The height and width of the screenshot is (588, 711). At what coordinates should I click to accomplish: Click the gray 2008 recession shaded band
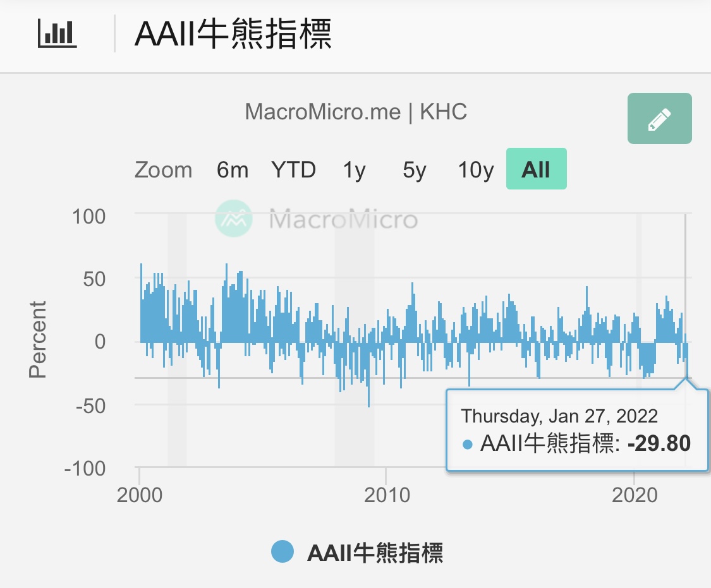[354, 429]
